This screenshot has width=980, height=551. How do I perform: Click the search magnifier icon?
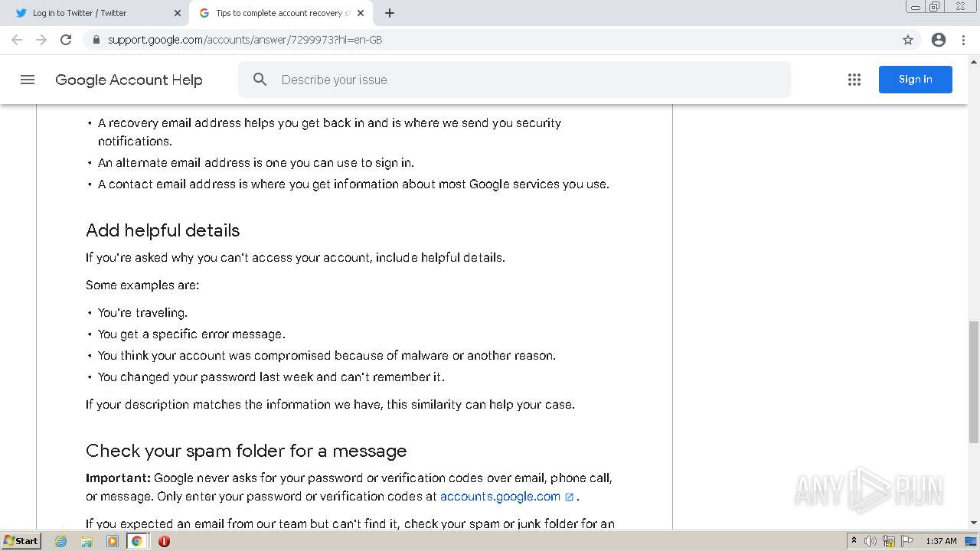coord(260,80)
